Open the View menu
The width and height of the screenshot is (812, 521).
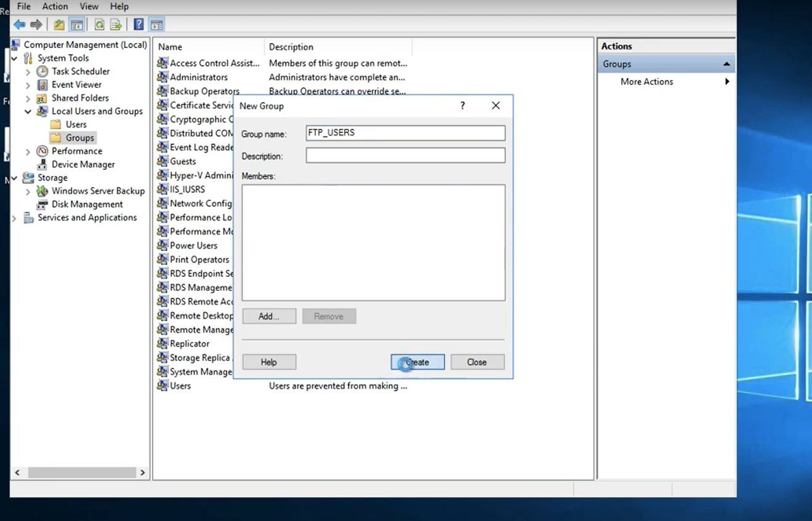pyautogui.click(x=89, y=6)
